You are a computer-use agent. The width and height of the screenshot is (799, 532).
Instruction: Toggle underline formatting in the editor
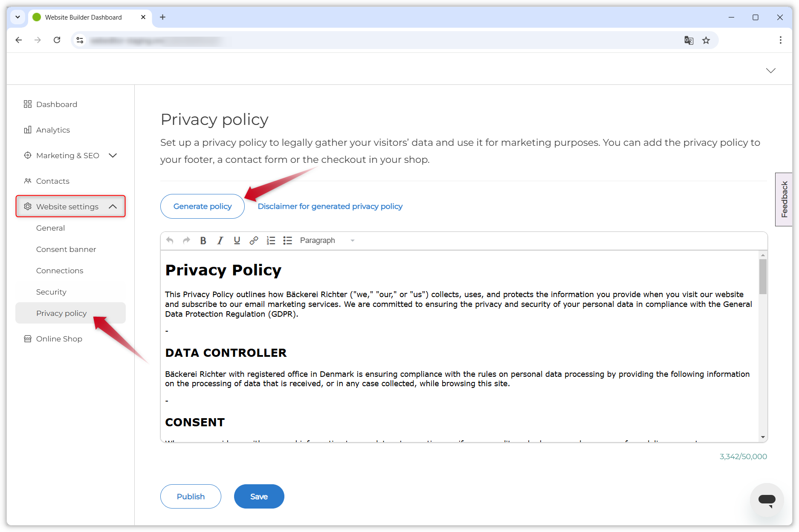click(237, 241)
